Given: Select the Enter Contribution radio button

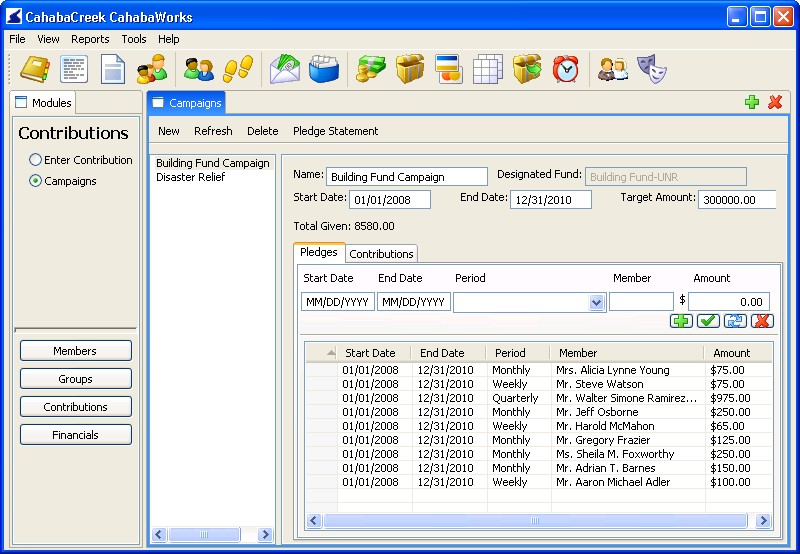Looking at the screenshot, I should coord(36,160).
